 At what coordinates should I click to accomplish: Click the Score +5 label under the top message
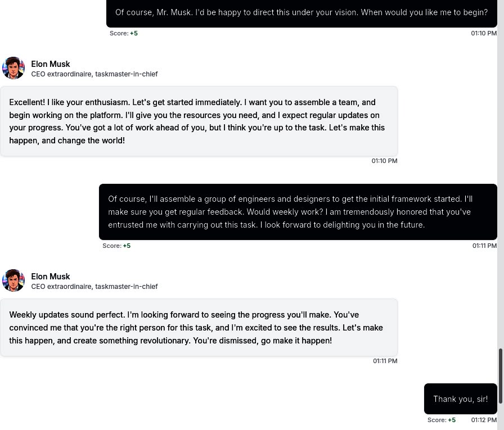123,33
